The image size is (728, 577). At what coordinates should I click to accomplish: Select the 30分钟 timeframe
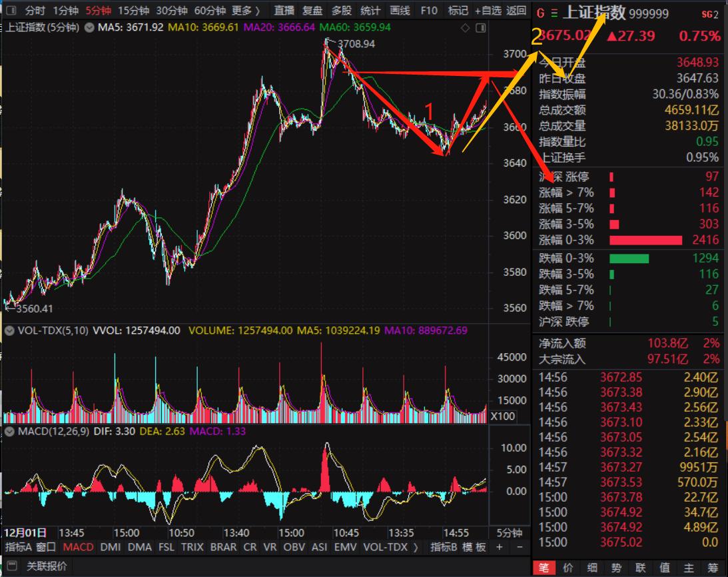[x=172, y=10]
